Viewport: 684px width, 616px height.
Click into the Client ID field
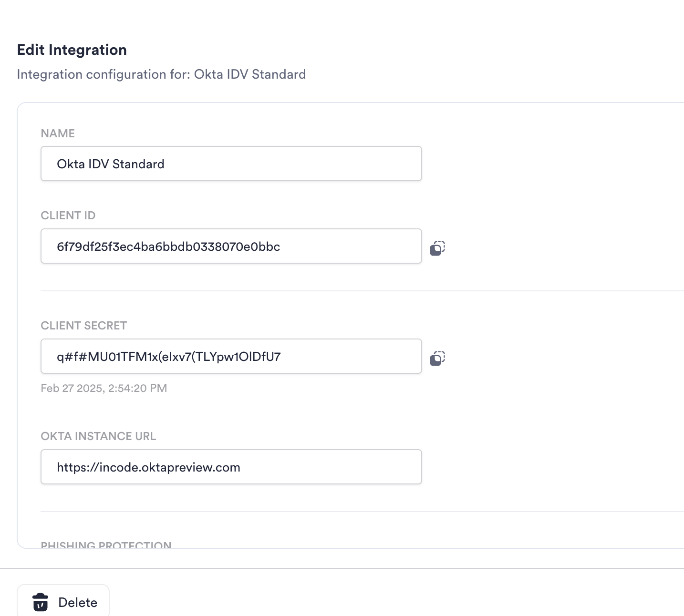tap(231, 246)
